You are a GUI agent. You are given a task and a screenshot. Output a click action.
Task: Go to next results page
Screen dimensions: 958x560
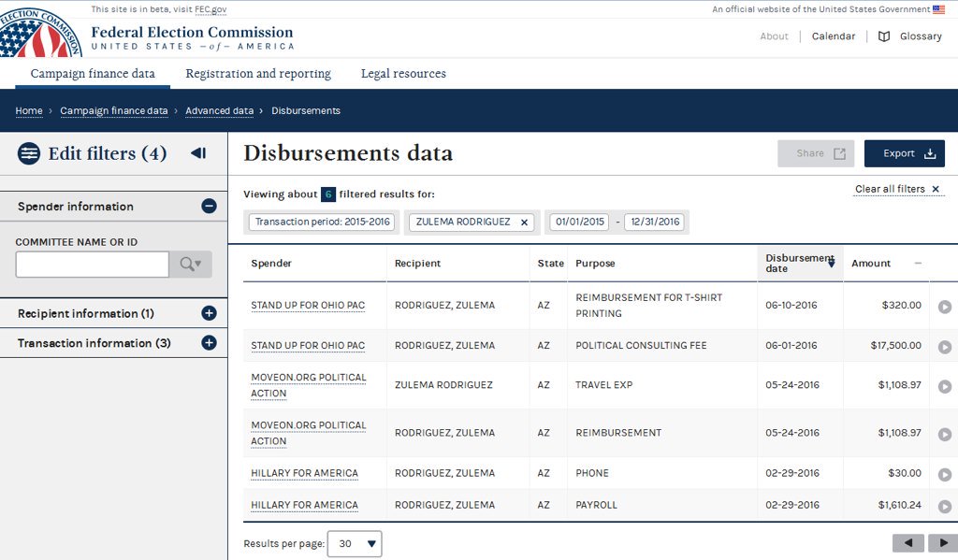pos(943,542)
